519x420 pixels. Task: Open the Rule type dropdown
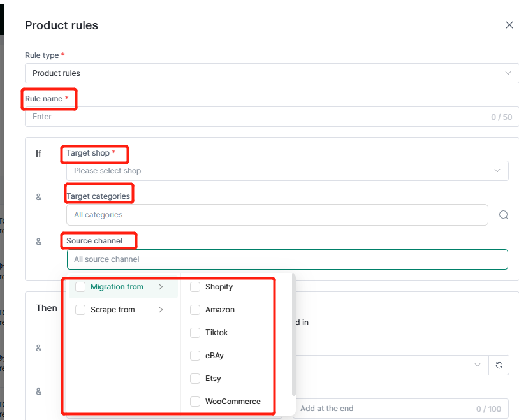pos(272,73)
